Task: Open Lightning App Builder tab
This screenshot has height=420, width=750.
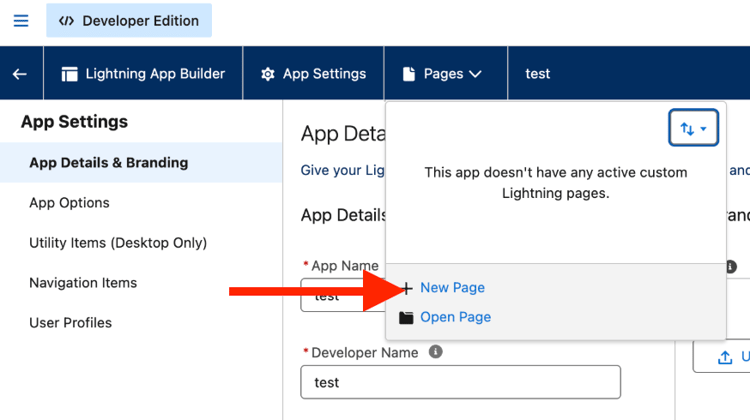Action: (x=143, y=74)
